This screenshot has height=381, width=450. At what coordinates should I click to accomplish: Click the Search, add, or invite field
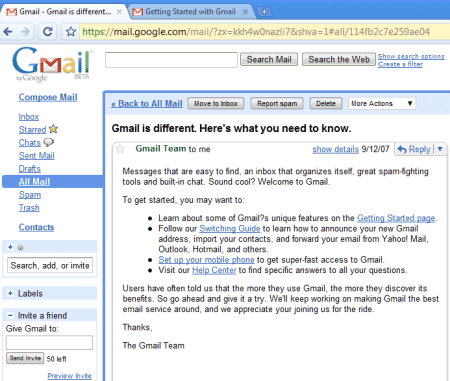tap(50, 266)
